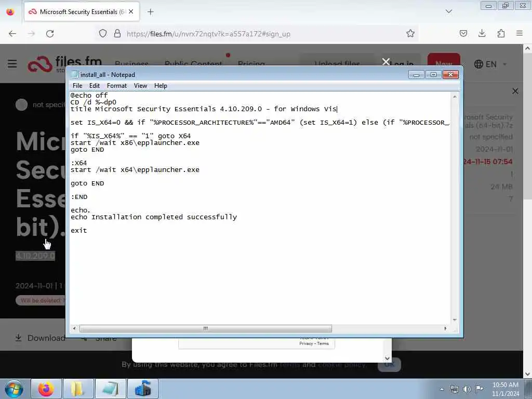Click the Action Center flag icon
The image size is (532, 399).
point(479,389)
